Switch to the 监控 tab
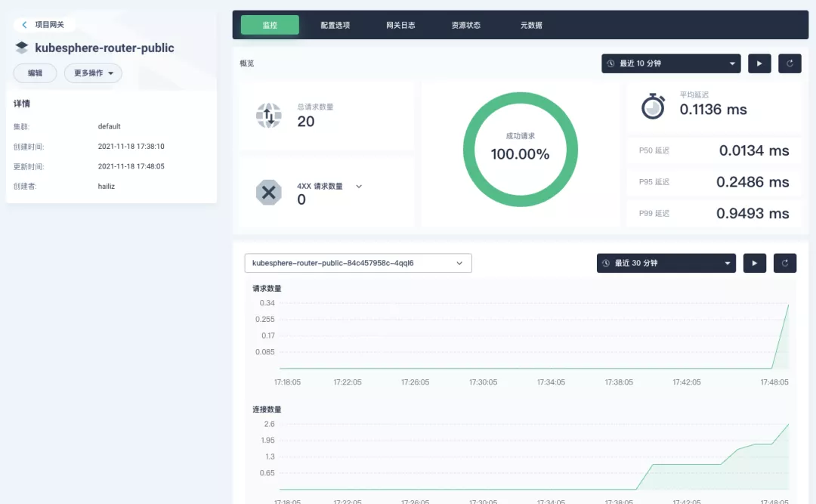The height and width of the screenshot is (504, 816). point(270,25)
